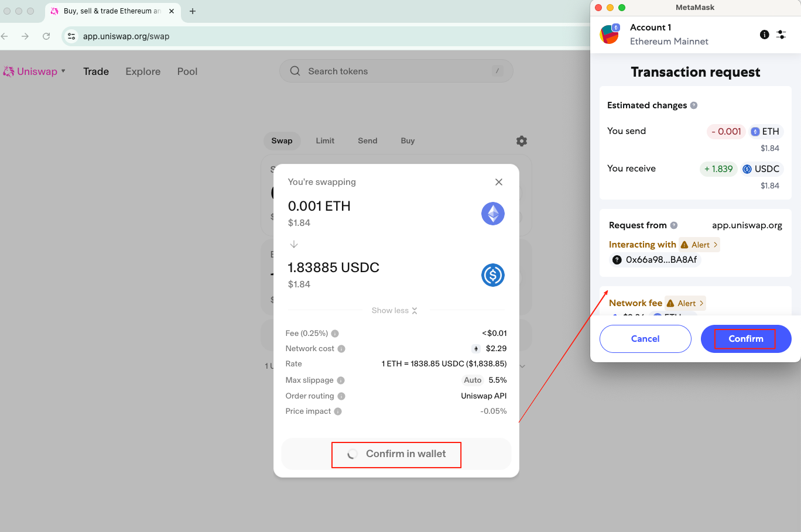Click the MetaMask info icon
The image size is (801, 532).
tap(764, 35)
